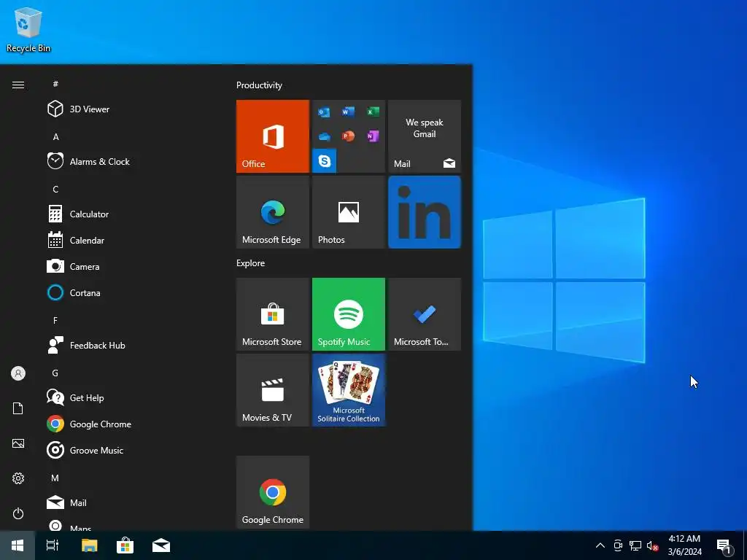
Task: Select the Recycle Bin desktop icon
Action: pyautogui.click(x=28, y=29)
